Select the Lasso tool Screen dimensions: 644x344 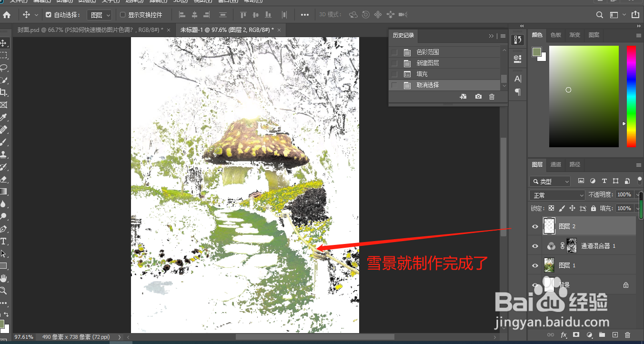(3, 68)
